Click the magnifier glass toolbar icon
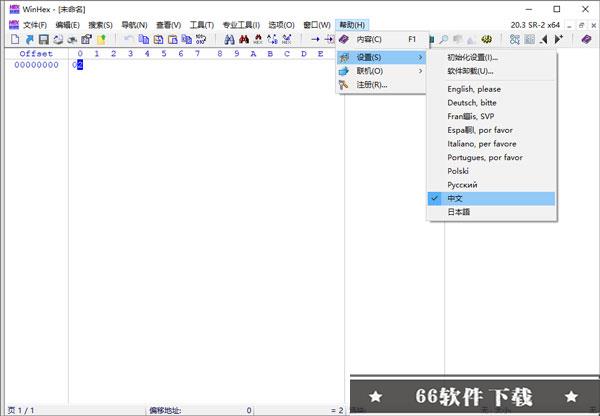 tap(443, 39)
